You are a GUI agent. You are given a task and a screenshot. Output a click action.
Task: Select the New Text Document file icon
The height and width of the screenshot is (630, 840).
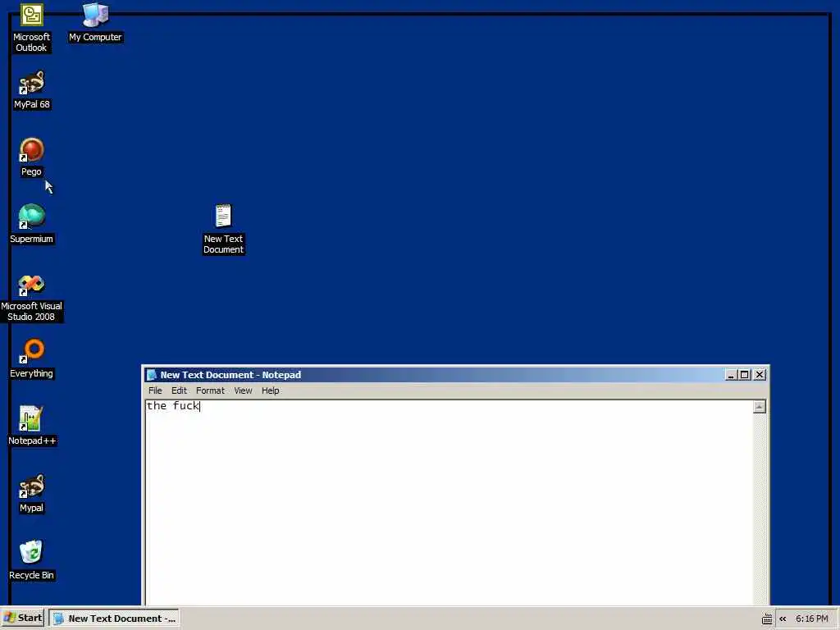223,230
